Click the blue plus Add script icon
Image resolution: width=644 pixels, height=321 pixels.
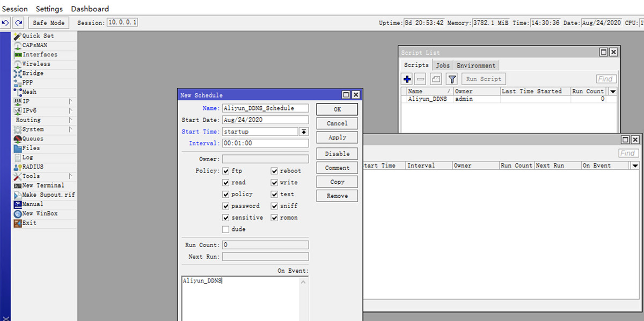[407, 79]
